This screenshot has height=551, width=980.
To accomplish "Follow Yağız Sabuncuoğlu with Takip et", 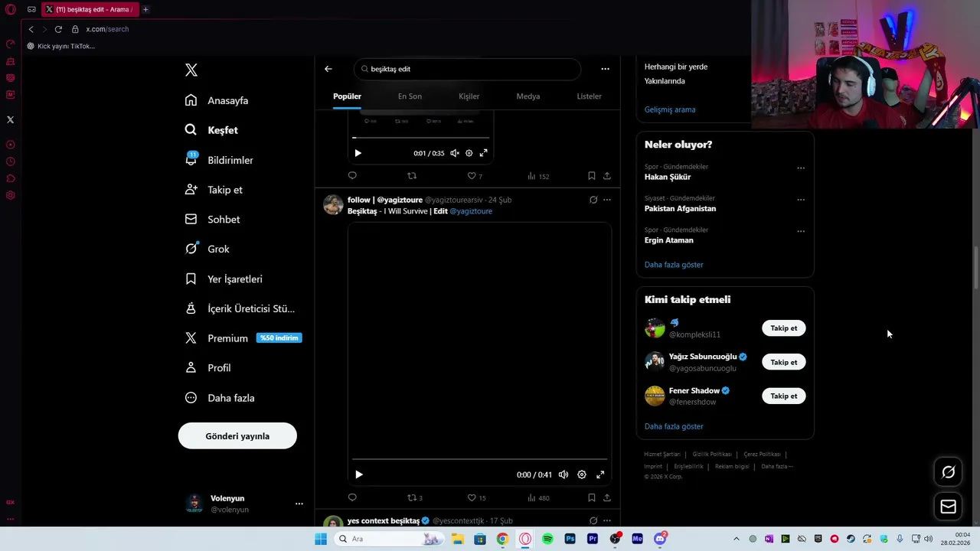I will pyautogui.click(x=783, y=362).
